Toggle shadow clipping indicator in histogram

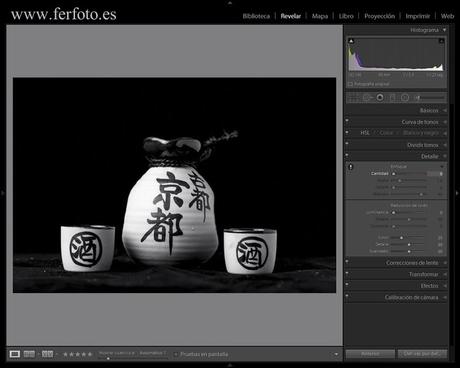[351, 41]
